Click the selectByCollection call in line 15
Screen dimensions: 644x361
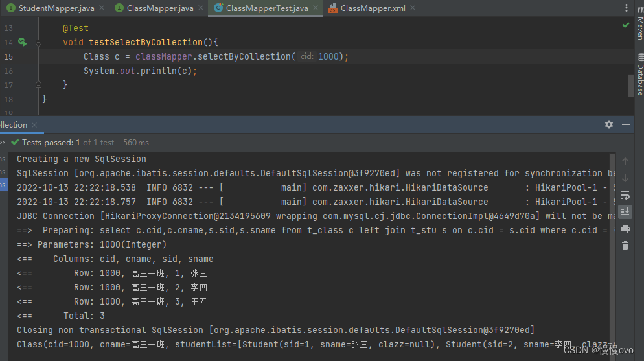point(244,56)
